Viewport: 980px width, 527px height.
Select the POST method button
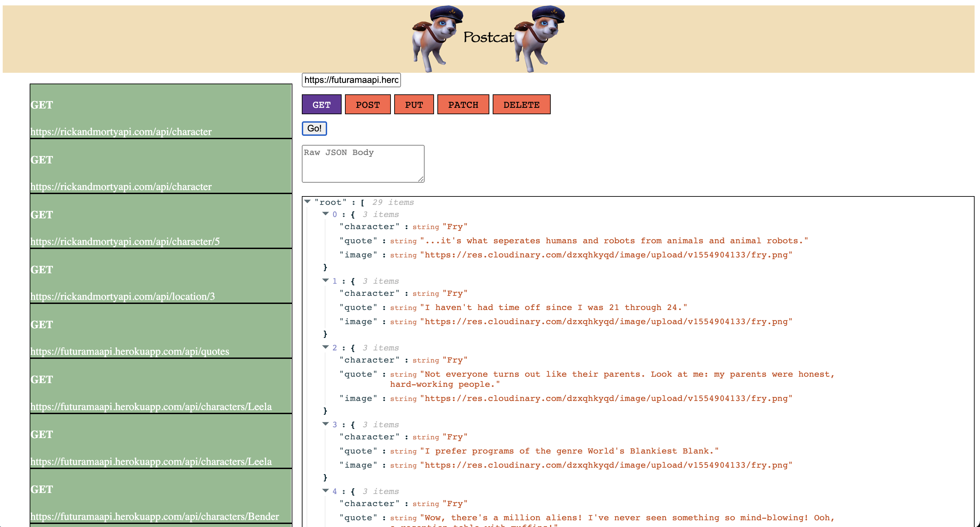click(368, 104)
